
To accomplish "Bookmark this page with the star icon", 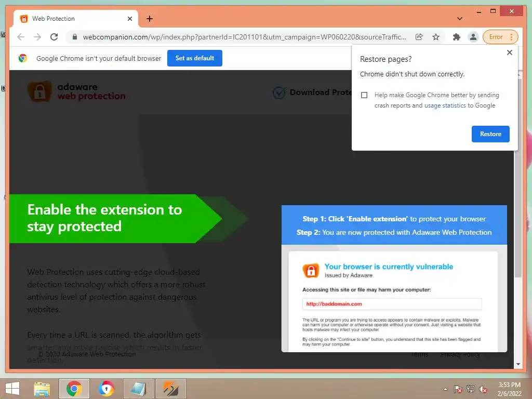I will 436,37.
